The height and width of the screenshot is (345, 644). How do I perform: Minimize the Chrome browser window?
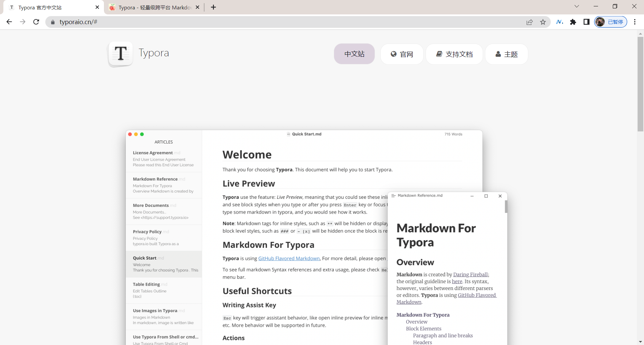click(x=596, y=6)
